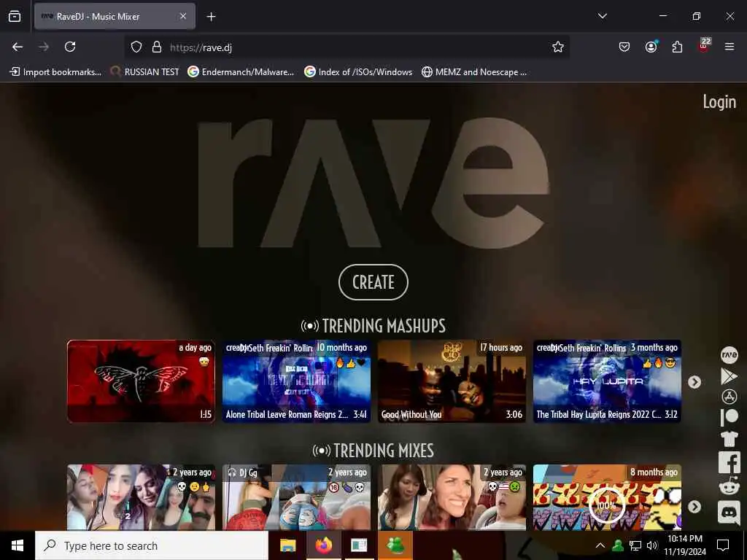Open the Firefox View icon
Image resolution: width=747 pixels, height=560 pixels.
pyautogui.click(x=15, y=16)
